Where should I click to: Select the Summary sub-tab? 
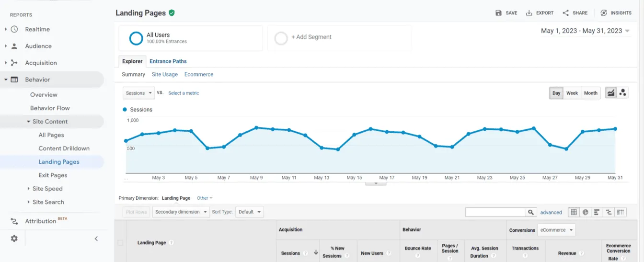point(133,74)
